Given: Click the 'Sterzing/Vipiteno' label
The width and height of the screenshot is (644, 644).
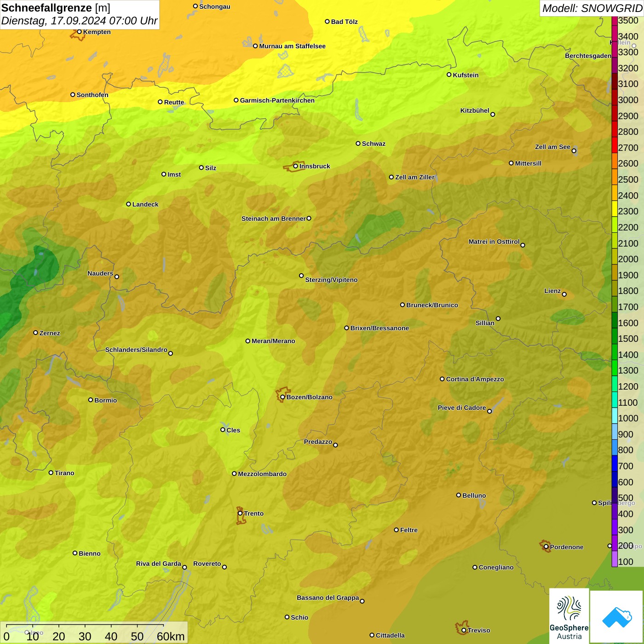Looking at the screenshot, I should pos(331,280).
